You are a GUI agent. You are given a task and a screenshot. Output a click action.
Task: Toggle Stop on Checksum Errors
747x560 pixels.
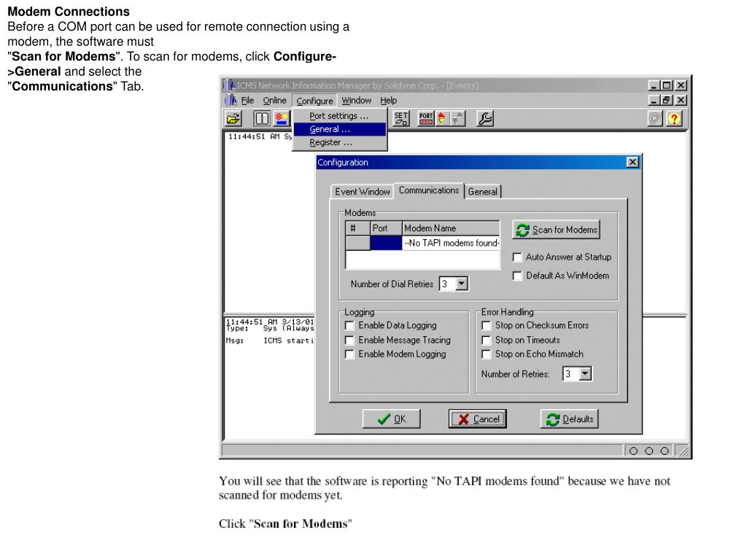[x=487, y=326]
